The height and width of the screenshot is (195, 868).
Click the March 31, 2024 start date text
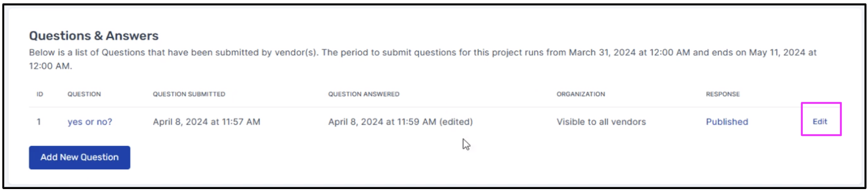point(602,53)
